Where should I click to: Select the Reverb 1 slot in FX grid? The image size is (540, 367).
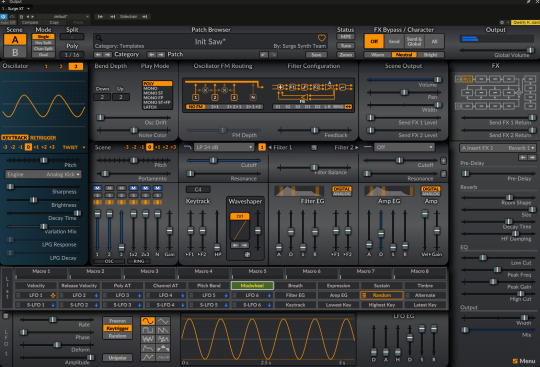467,79
